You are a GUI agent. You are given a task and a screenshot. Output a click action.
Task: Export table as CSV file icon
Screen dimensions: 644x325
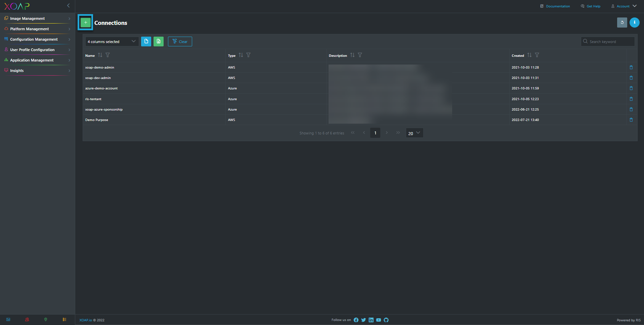(146, 41)
